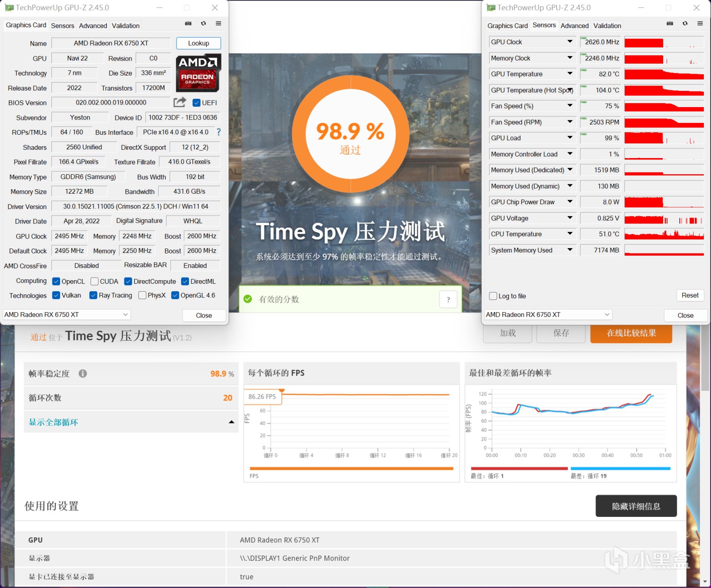Open the GPU Chip Power Draw dropdown
The width and height of the screenshot is (711, 588).
point(570,202)
